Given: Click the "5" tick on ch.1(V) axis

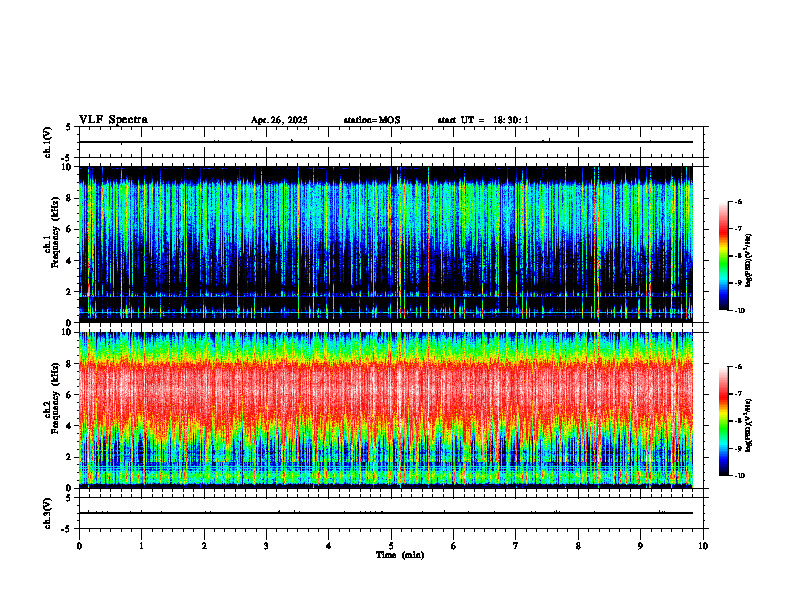Looking at the screenshot, I should (x=68, y=127).
